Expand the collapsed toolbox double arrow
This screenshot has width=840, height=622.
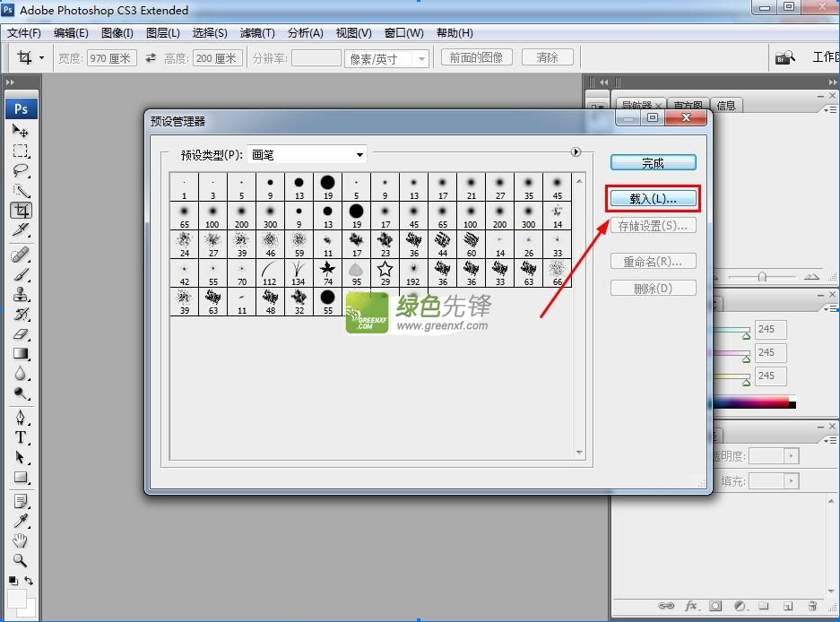click(x=10, y=82)
